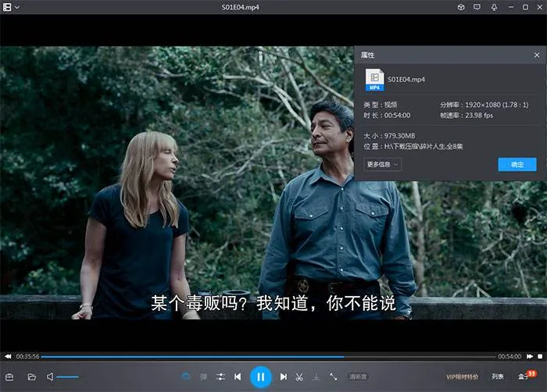
Task: Click the 类型 视频 entry
Action: pos(381,105)
